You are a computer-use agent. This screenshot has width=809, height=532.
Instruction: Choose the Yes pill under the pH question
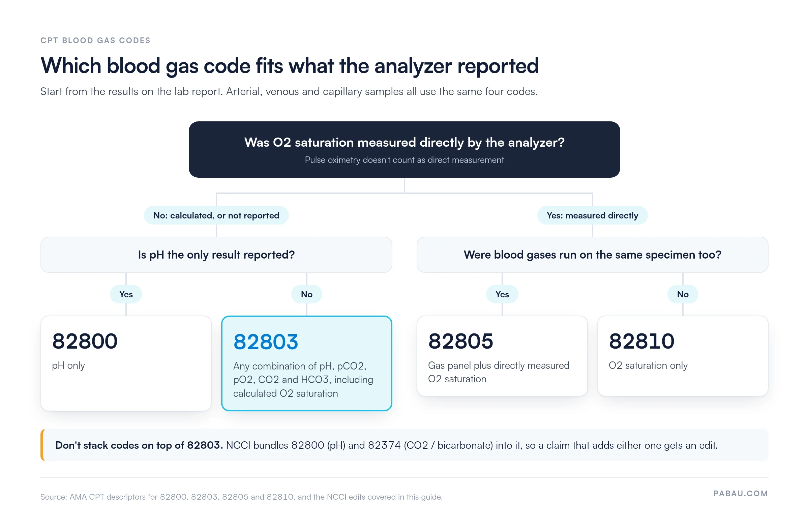(126, 294)
